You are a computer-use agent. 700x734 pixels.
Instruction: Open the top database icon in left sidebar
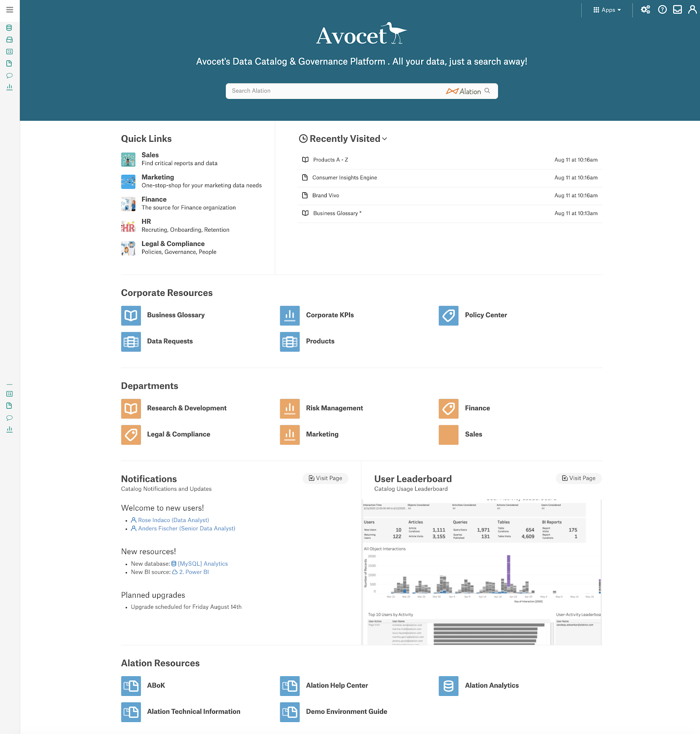(x=9, y=28)
